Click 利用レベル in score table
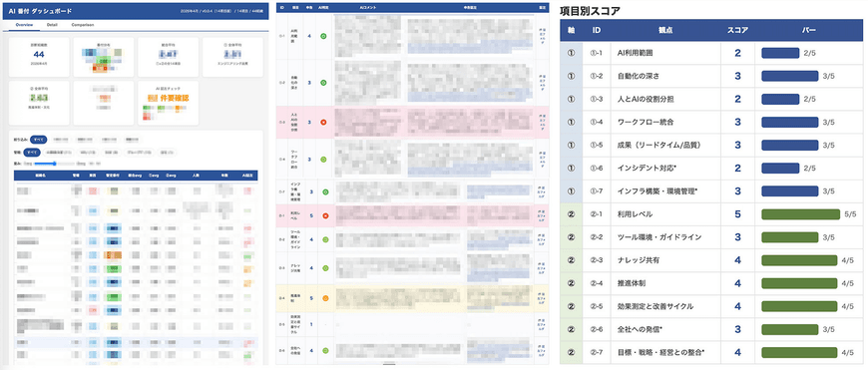This screenshot has height=370, width=868. coord(635,214)
